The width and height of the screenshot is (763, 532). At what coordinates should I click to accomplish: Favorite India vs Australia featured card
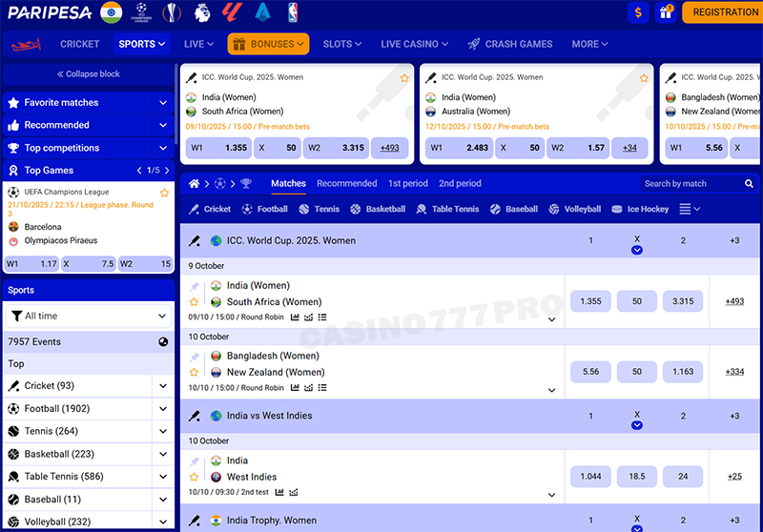pyautogui.click(x=644, y=78)
